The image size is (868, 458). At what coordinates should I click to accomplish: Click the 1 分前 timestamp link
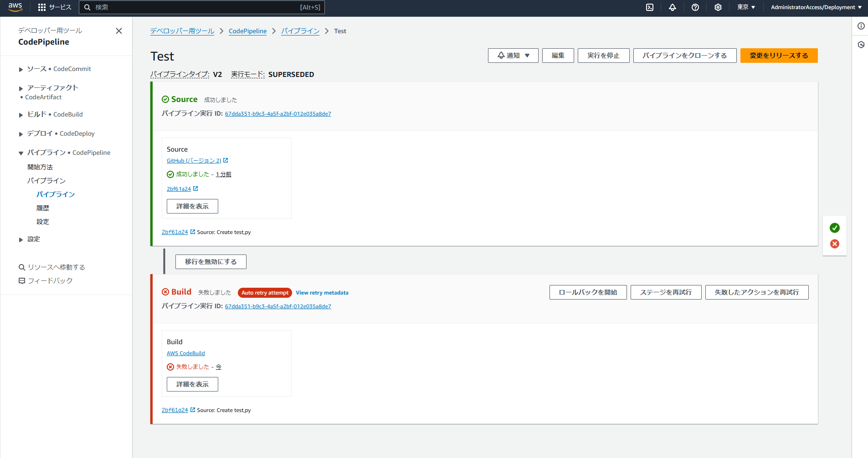(223, 174)
